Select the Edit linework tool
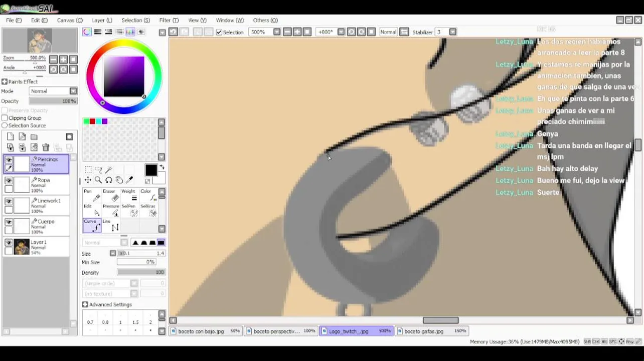The width and height of the screenshot is (644, 361). pyautogui.click(x=92, y=210)
